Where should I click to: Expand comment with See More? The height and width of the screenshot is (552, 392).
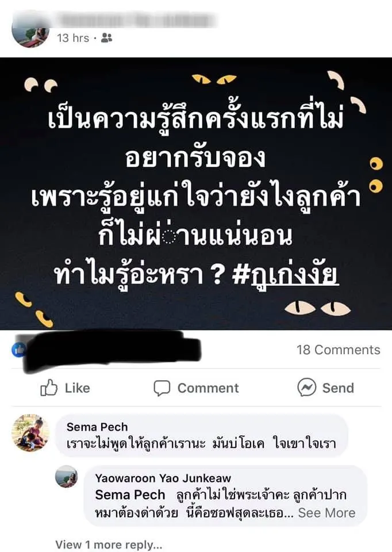tap(326, 512)
